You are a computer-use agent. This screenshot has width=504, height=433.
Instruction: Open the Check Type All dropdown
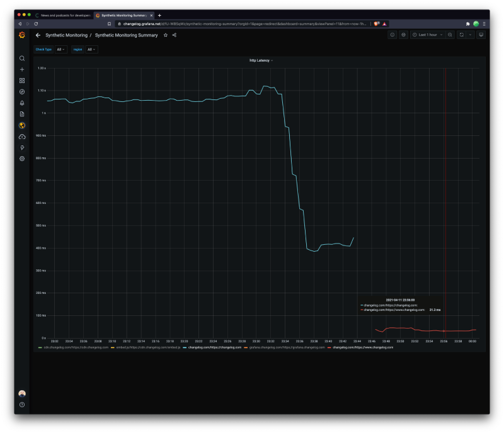click(60, 50)
